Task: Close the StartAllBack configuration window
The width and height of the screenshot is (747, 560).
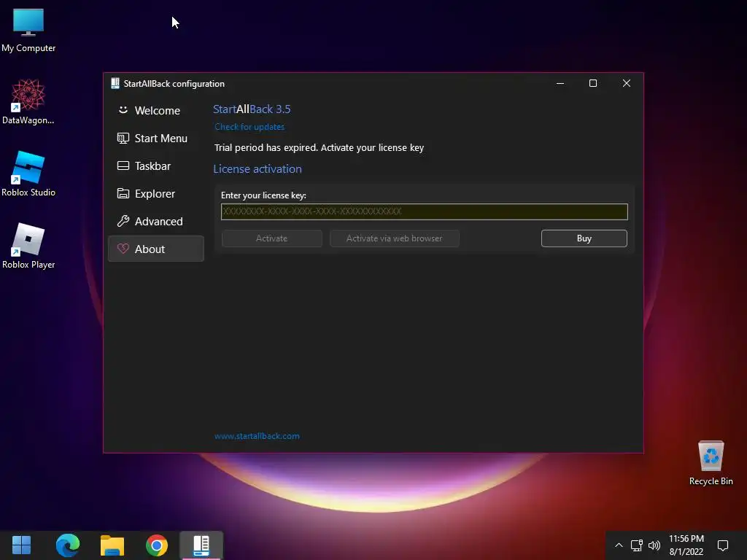Action: coord(627,83)
